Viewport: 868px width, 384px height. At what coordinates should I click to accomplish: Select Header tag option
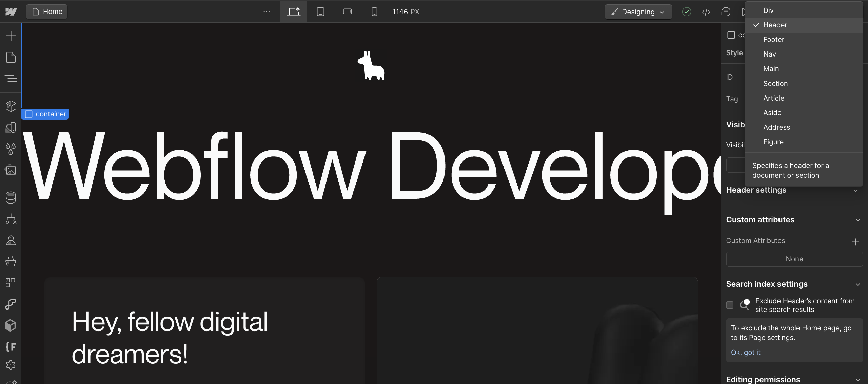(x=804, y=25)
